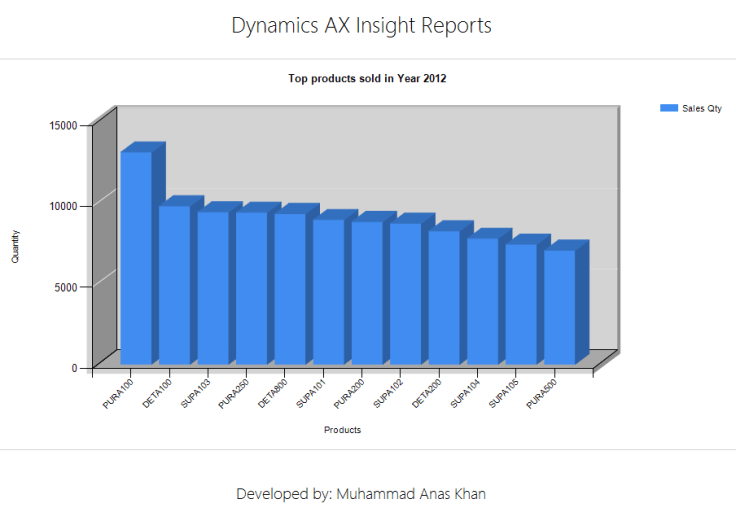The image size is (736, 521).
Task: Click the Products x-axis title
Action: point(342,430)
